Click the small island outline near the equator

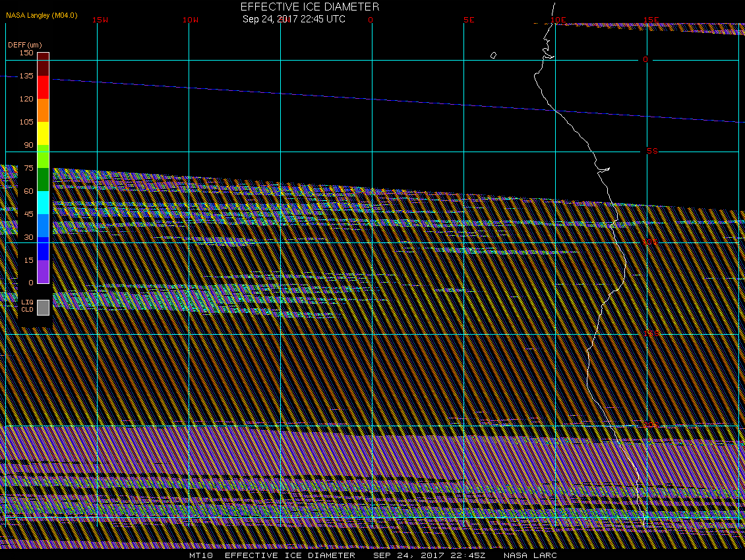point(493,55)
